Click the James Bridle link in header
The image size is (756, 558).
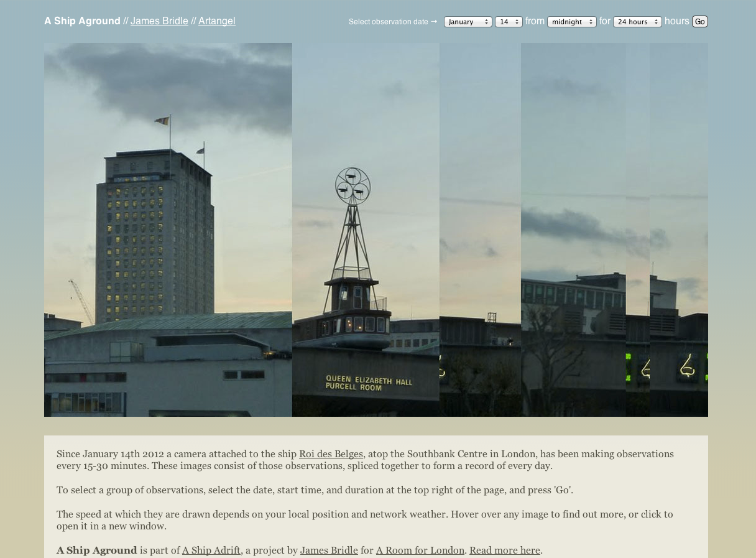coord(159,21)
